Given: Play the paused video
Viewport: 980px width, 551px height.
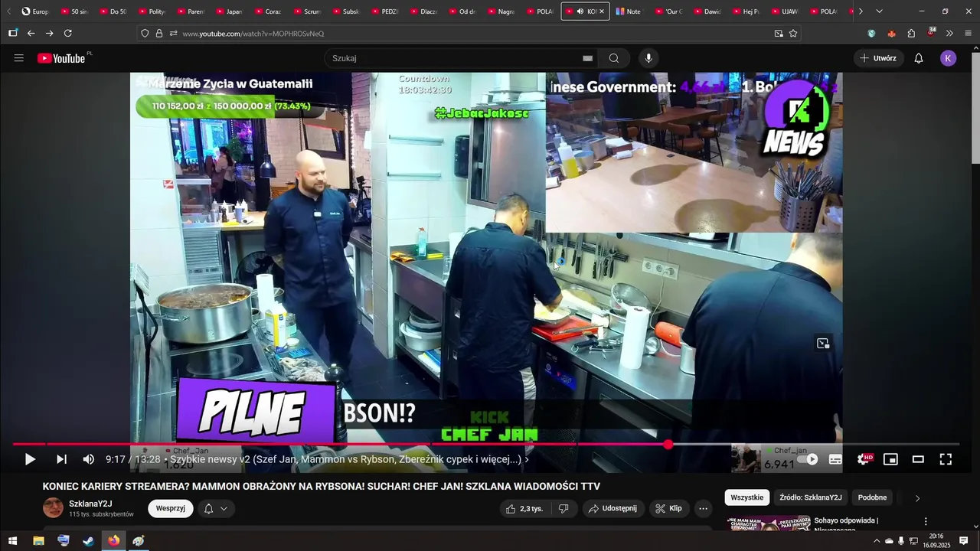Looking at the screenshot, I should [30, 459].
